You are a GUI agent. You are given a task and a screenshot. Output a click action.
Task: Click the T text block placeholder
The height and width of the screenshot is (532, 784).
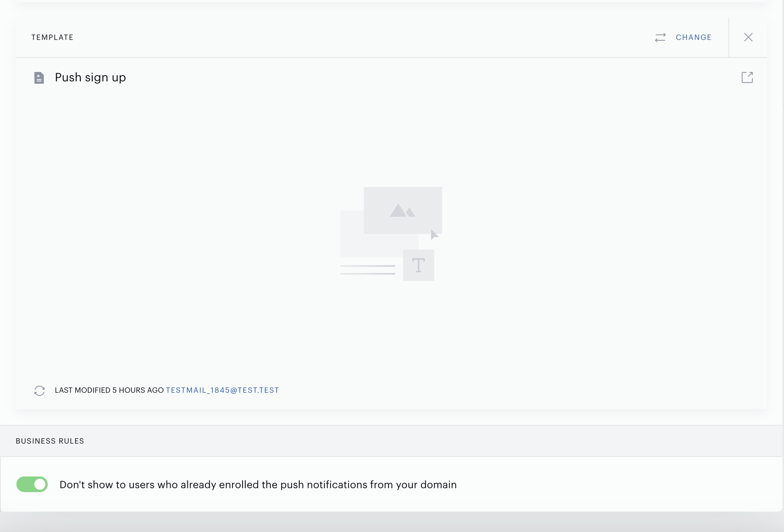click(419, 265)
